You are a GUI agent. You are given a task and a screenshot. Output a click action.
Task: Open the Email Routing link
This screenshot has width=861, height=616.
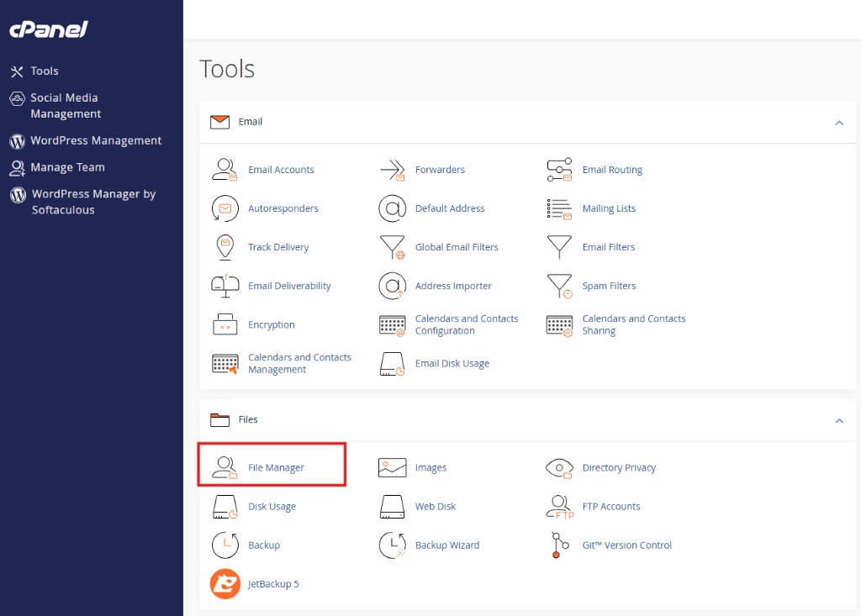(x=612, y=170)
